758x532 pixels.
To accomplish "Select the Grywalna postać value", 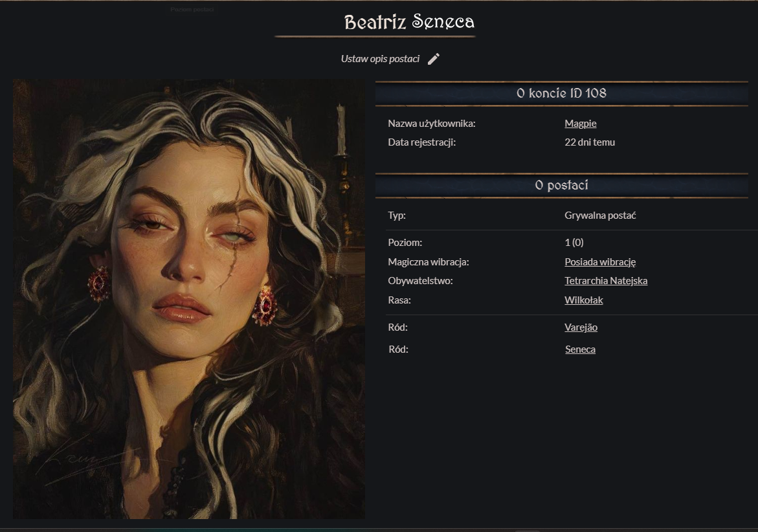I will [600, 216].
